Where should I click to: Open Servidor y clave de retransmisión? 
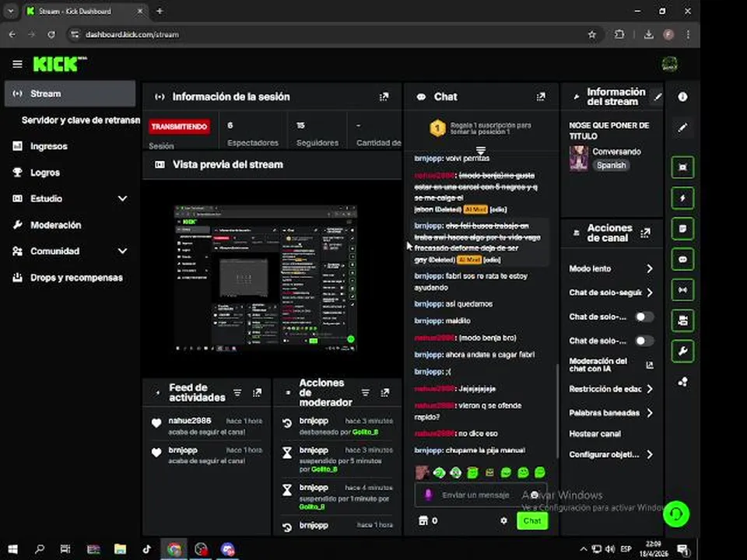coord(80,120)
